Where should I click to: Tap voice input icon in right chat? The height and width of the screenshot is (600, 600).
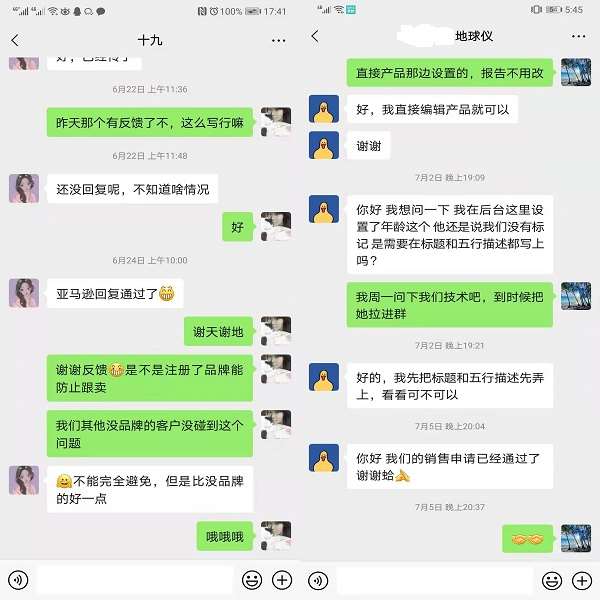click(x=318, y=580)
